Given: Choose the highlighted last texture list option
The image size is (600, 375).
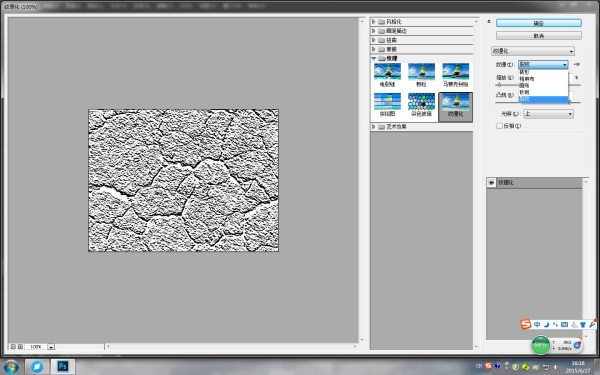Looking at the screenshot, I should pos(543,99).
